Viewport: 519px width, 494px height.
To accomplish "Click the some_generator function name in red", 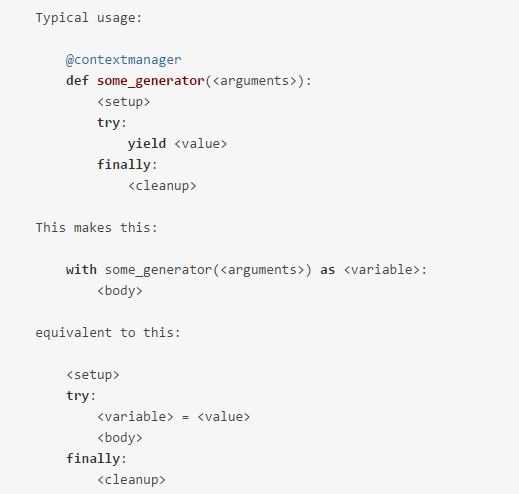I will 151,81.
